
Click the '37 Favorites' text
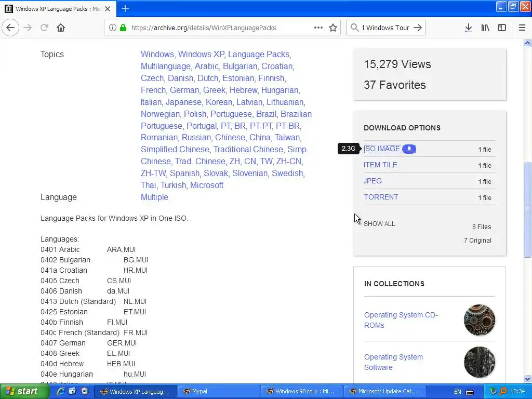[x=395, y=85]
